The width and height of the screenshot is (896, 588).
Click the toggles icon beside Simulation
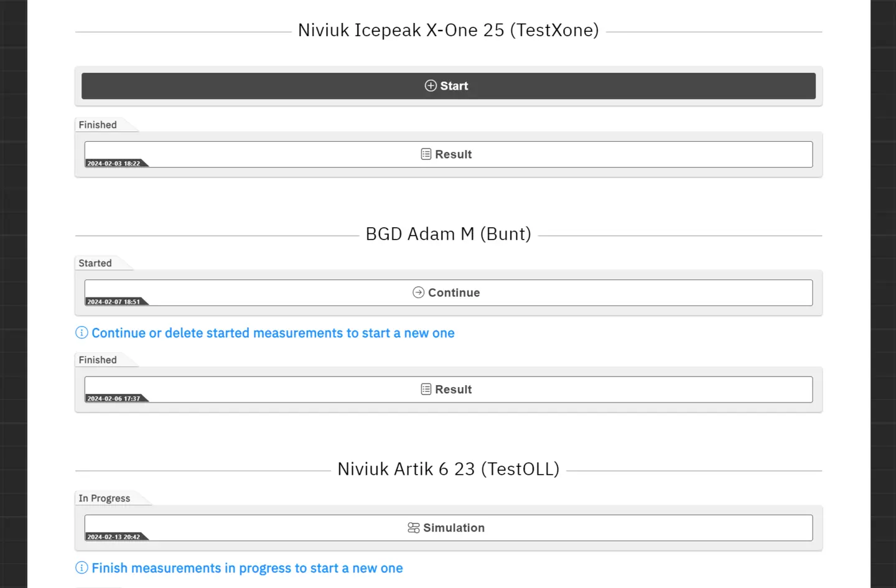(414, 528)
